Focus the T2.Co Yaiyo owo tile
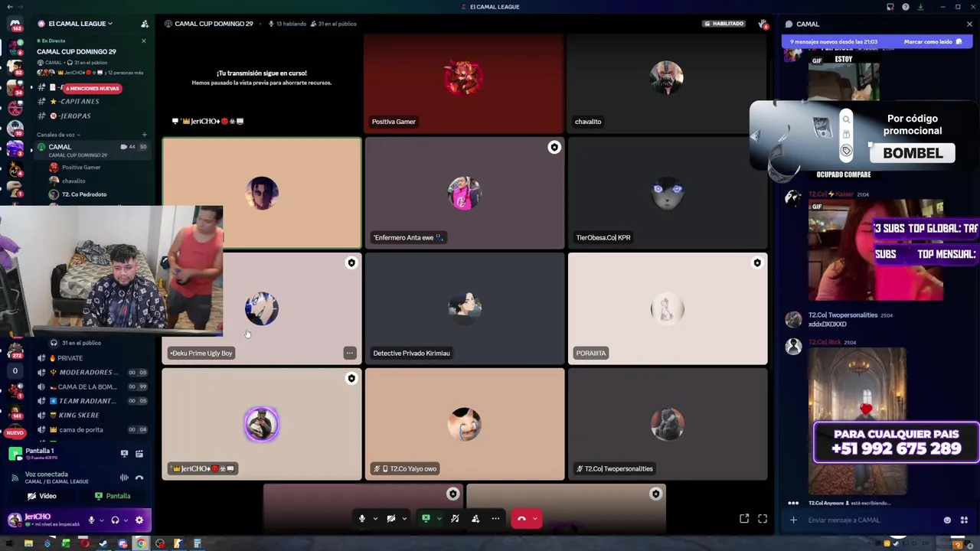 [x=464, y=424]
